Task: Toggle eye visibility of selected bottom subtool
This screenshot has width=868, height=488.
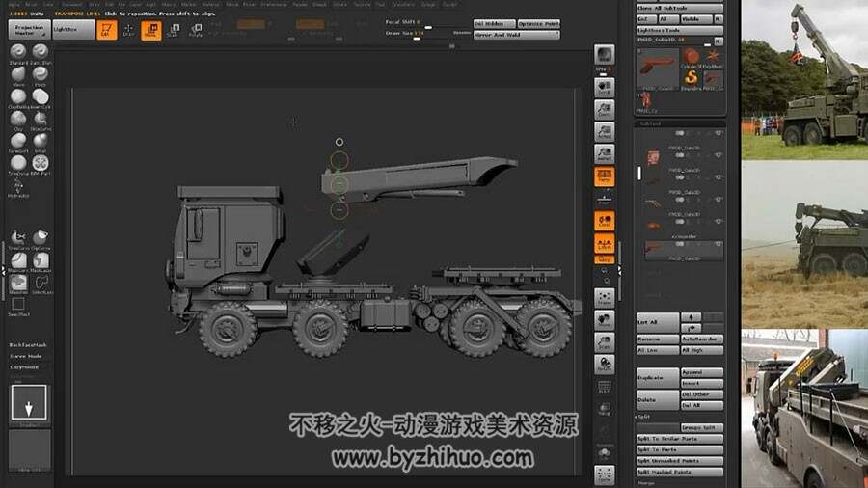Action: (718, 244)
